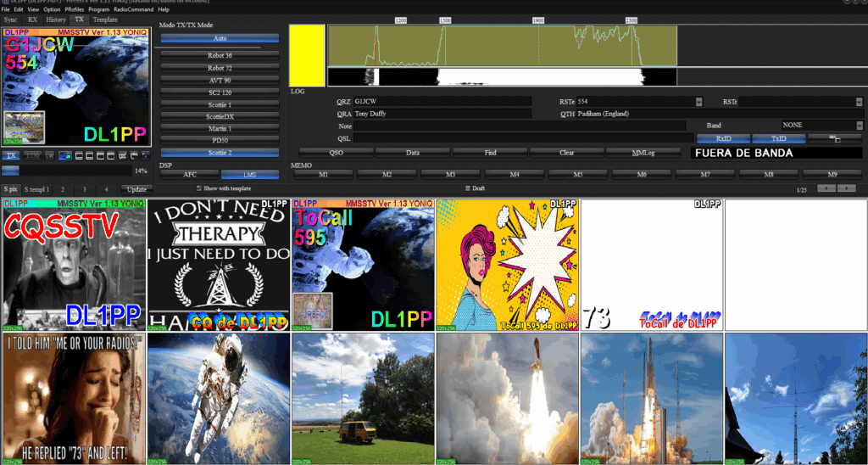868x465 pixels.
Task: Click the magnifier icon in TX toolbar
Action: [x=145, y=156]
